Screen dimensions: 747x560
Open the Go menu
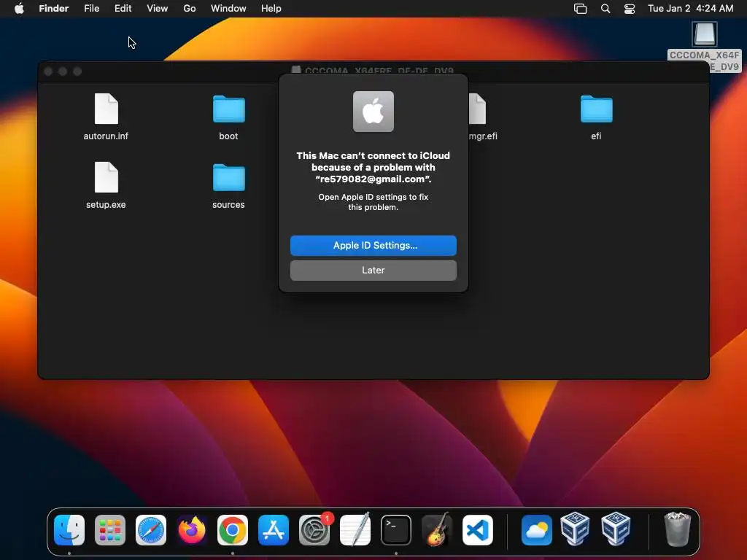click(190, 9)
